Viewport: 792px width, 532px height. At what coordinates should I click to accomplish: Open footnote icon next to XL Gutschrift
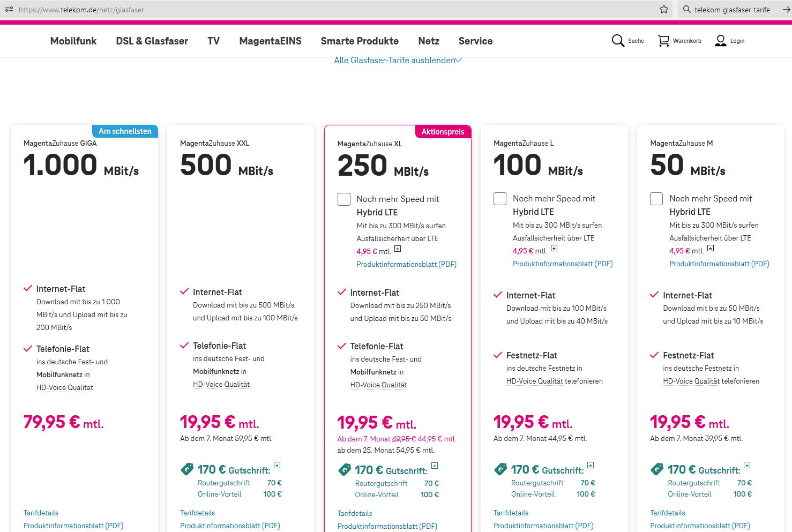[435, 466]
